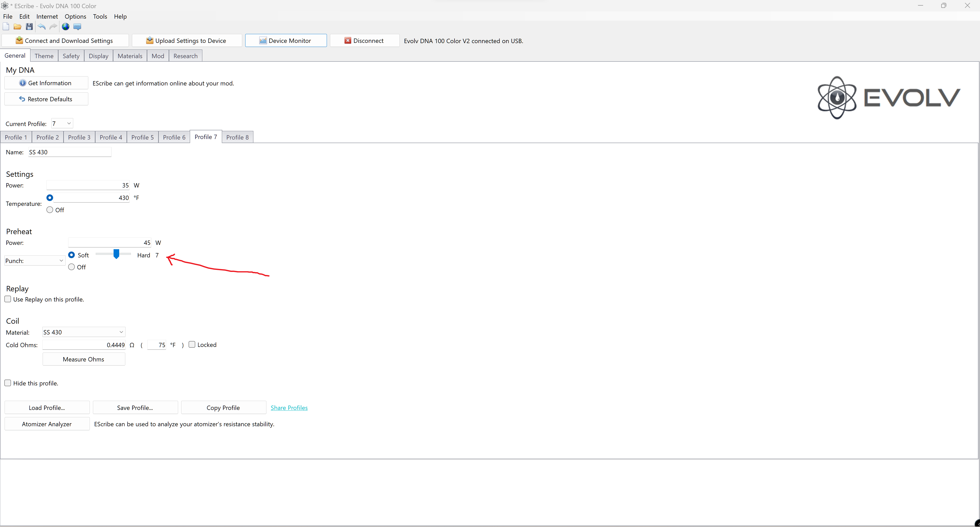Click the open folder toolbar icon
The width and height of the screenshot is (980, 527).
click(x=18, y=27)
